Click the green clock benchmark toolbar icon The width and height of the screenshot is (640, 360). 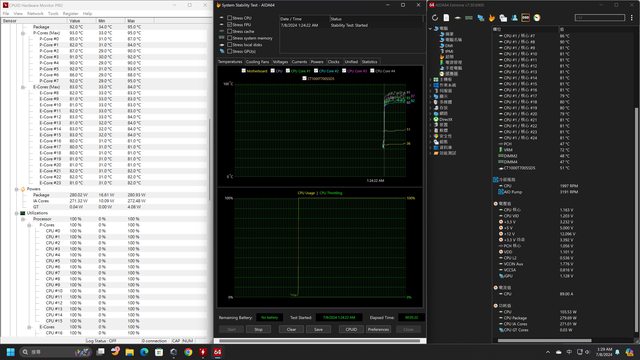click(537, 18)
